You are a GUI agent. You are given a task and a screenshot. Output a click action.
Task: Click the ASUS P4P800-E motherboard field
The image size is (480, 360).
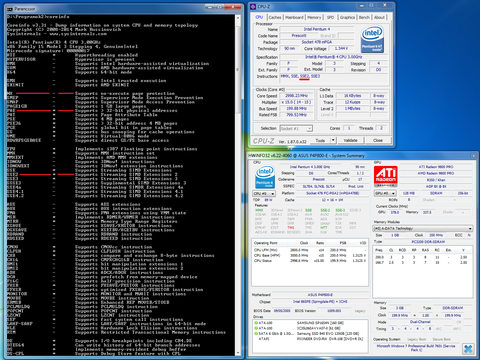(x=320, y=295)
